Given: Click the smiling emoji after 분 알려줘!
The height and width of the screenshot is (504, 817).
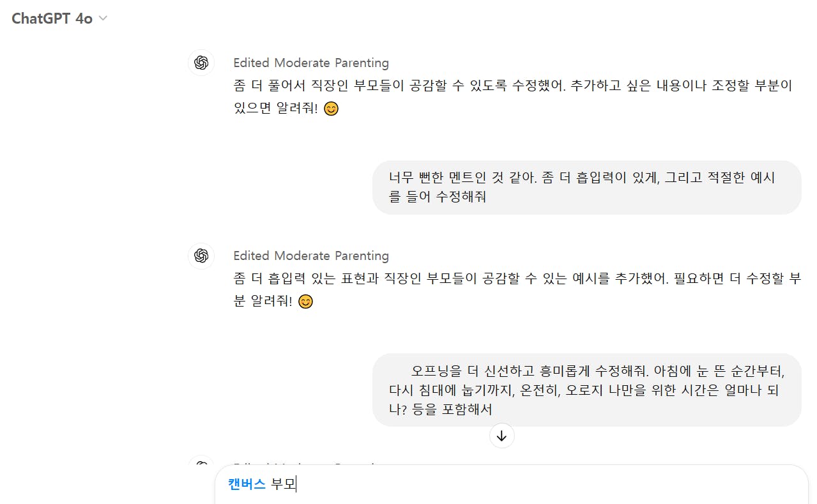Looking at the screenshot, I should 306,302.
